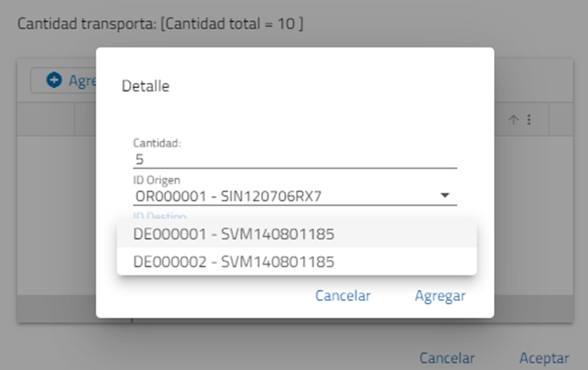Confirm with the Aceptar button

[x=544, y=358]
